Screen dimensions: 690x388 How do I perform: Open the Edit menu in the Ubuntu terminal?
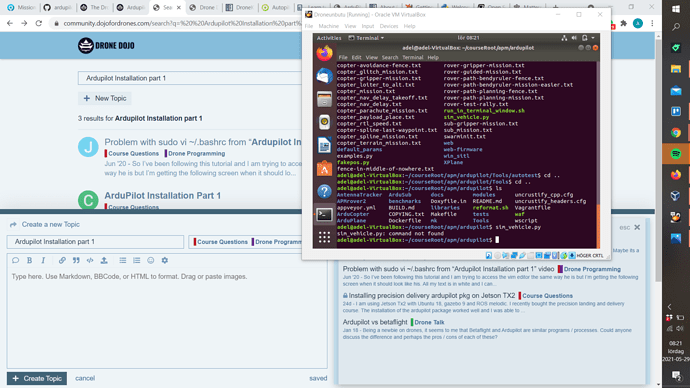click(356, 57)
